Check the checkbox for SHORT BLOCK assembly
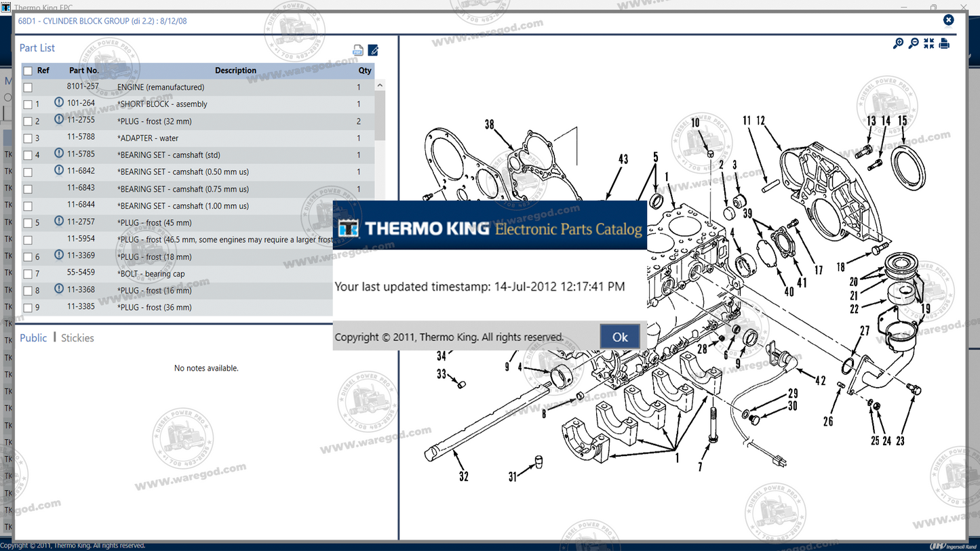 pos(28,104)
